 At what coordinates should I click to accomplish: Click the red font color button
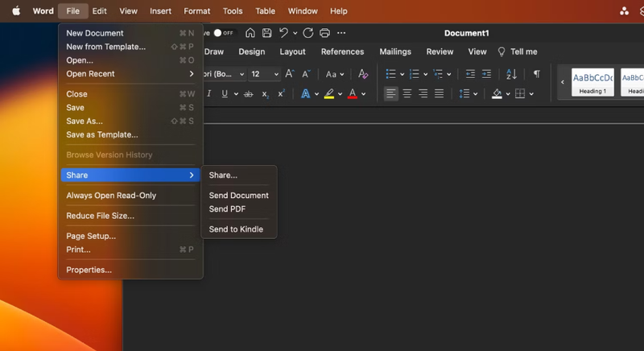tap(353, 93)
